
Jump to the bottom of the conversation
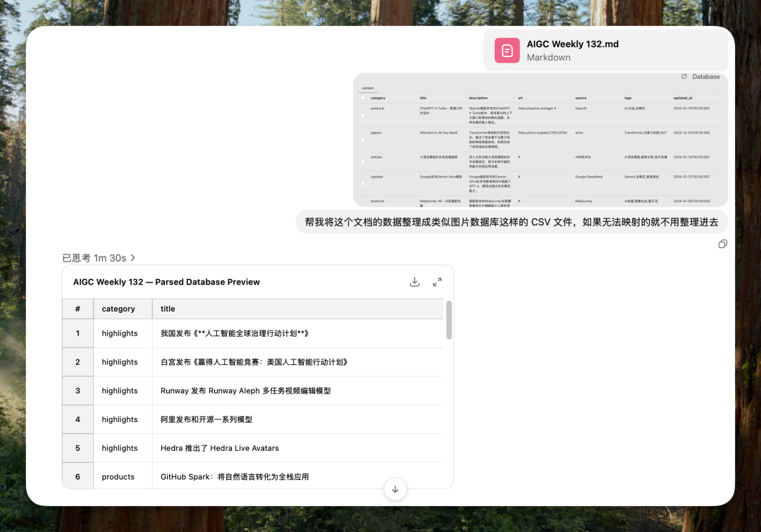[x=395, y=489]
